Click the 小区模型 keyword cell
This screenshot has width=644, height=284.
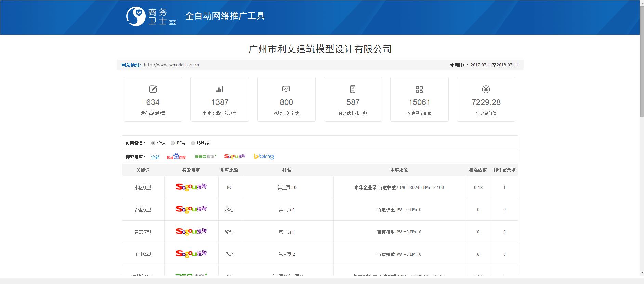click(143, 188)
